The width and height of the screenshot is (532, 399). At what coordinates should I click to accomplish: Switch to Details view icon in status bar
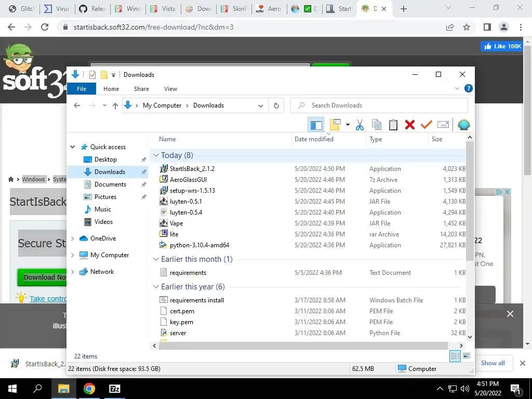pyautogui.click(x=455, y=356)
